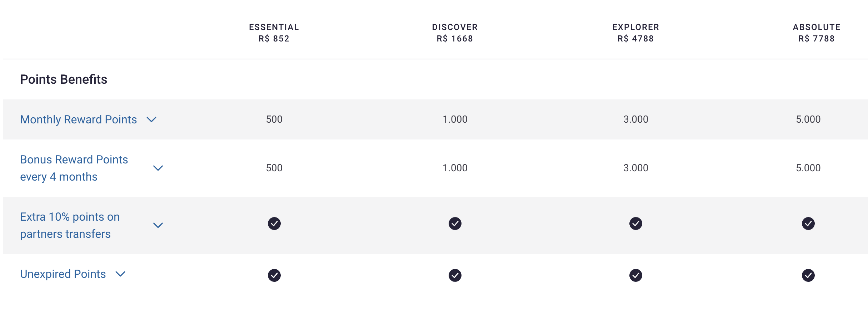Open Bonus Reward Points every 4 months link
The height and width of the screenshot is (314, 868).
pos(74,168)
